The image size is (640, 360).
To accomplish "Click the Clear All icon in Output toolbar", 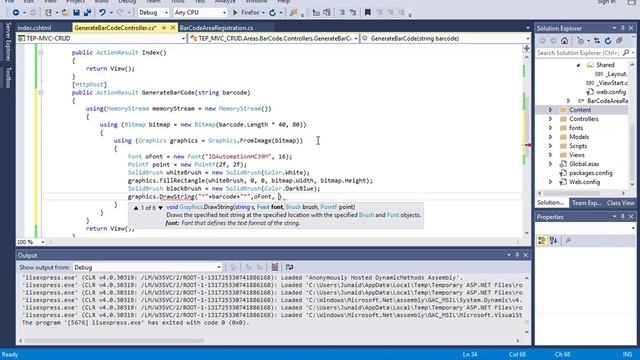I will click(x=275, y=267).
